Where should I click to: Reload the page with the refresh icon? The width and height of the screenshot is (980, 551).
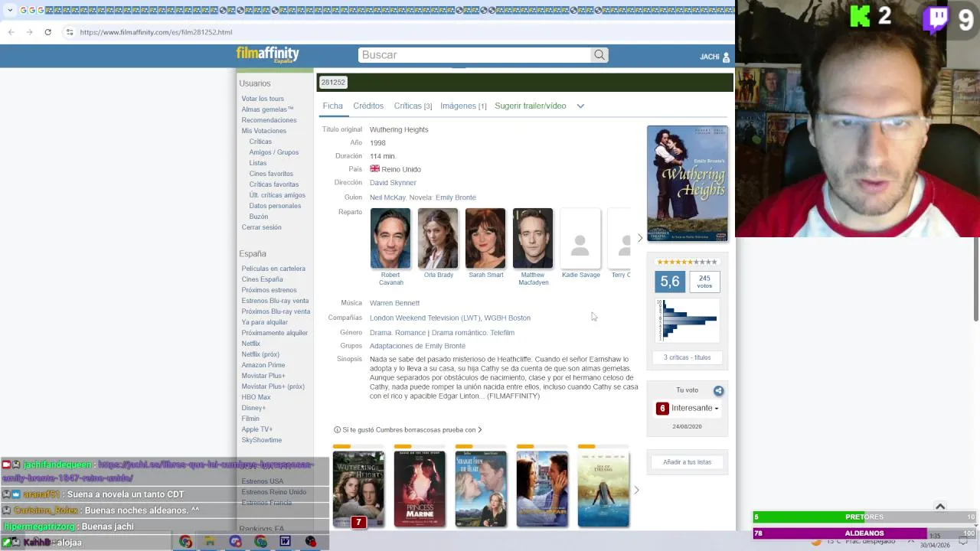click(47, 32)
